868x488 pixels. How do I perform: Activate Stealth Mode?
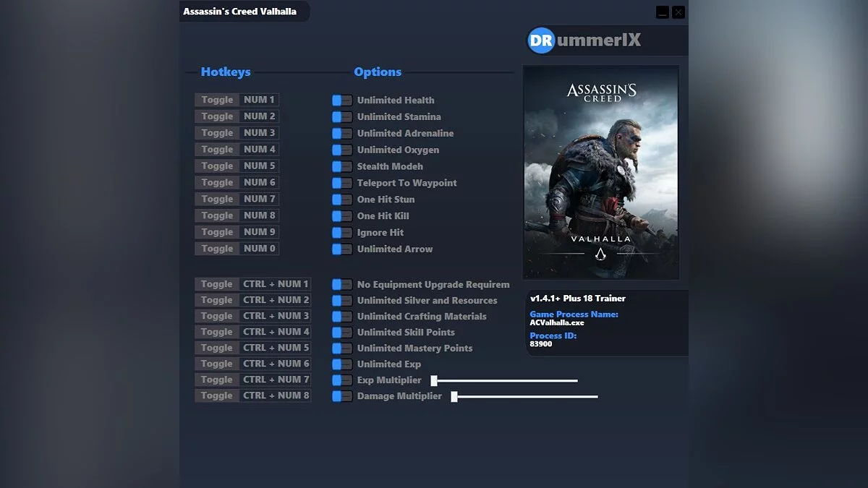(x=341, y=166)
